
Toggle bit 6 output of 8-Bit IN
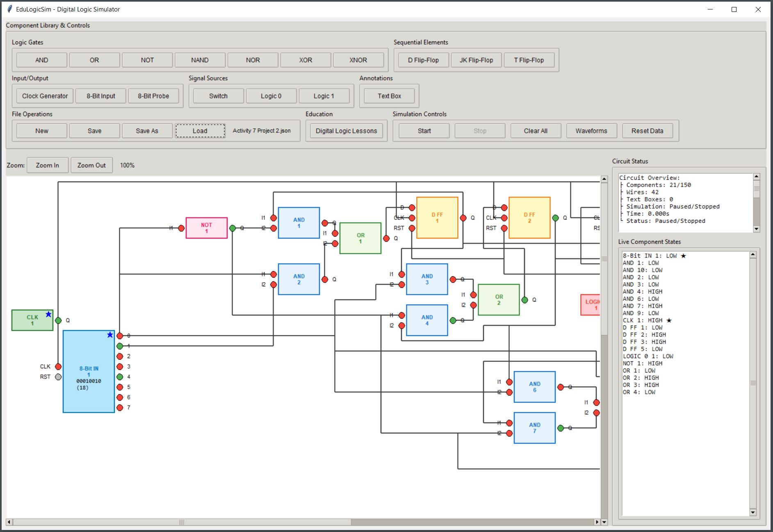[x=120, y=397]
